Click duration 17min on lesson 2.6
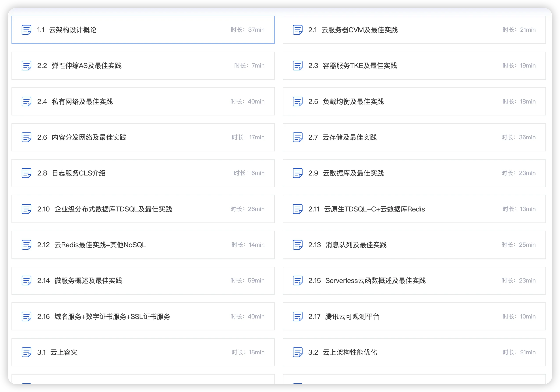This screenshot has height=392, width=560. (248, 137)
